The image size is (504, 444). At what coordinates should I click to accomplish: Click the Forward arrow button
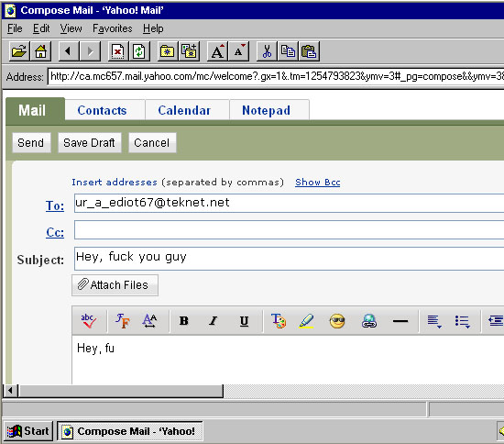90,51
